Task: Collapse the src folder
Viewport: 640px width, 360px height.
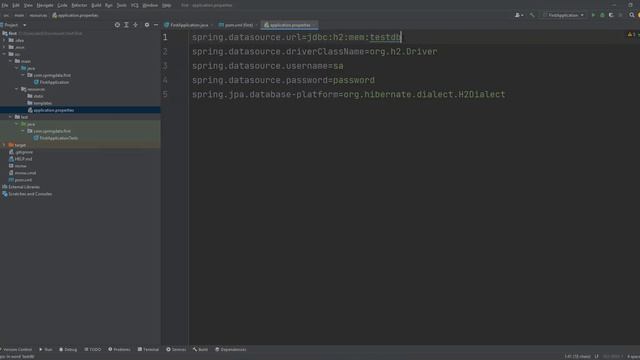Action: (x=4, y=54)
